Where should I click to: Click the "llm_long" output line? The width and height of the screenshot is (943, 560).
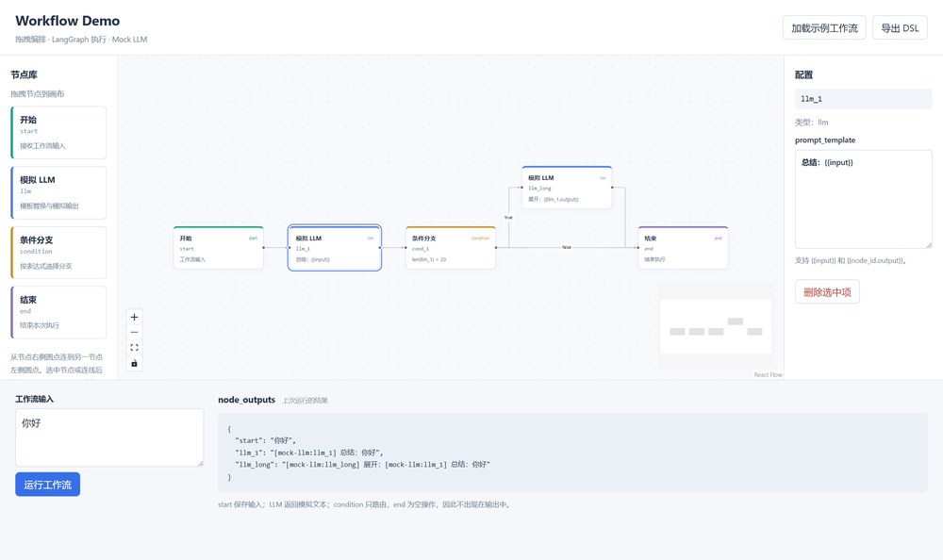point(363,465)
